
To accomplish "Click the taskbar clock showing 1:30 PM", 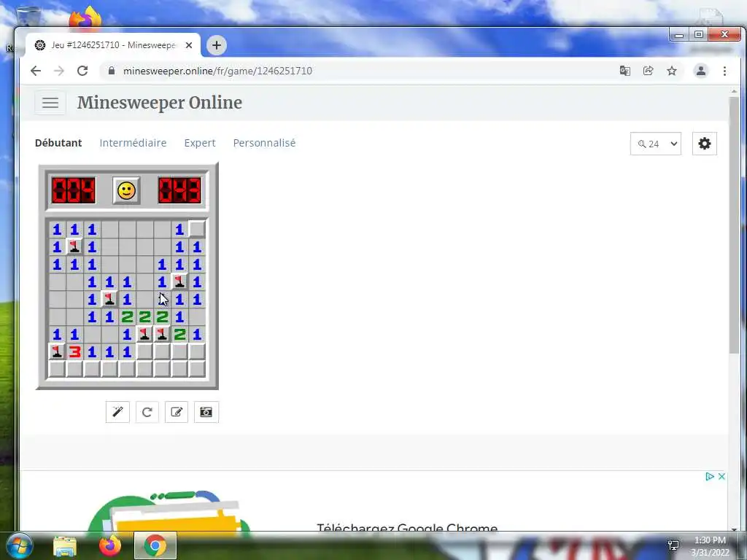I will click(x=710, y=546).
